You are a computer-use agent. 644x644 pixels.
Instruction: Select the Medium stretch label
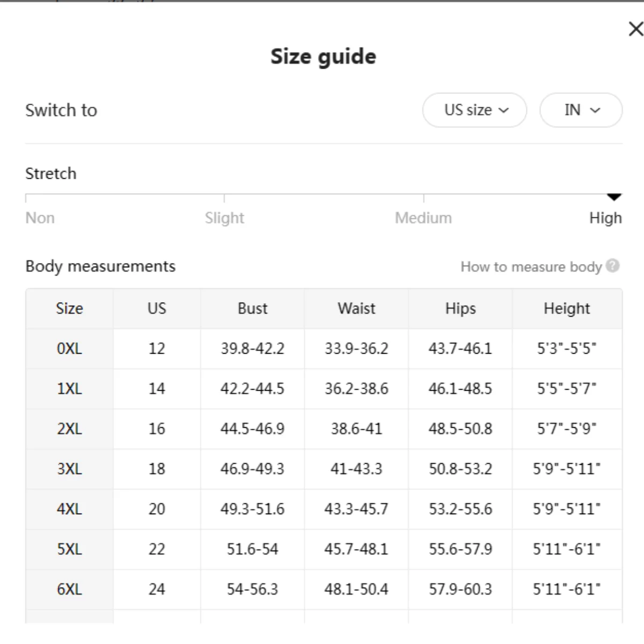pyautogui.click(x=423, y=218)
